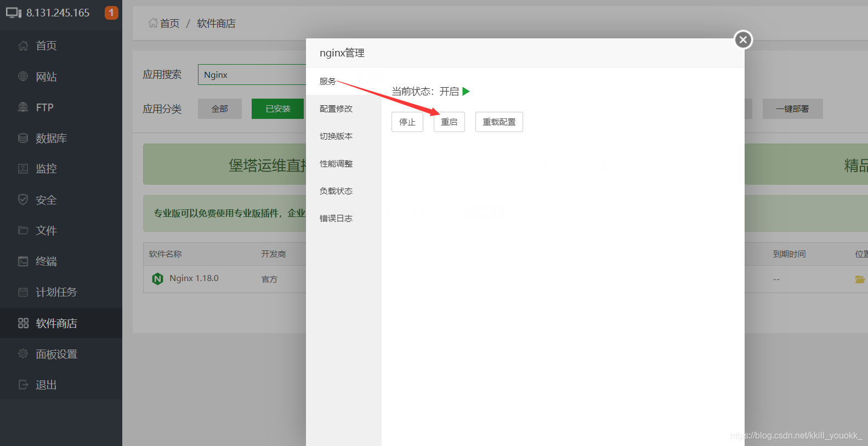Image resolution: width=868 pixels, height=446 pixels.
Task: Click the home icon in the breadcrumb
Action: click(x=153, y=23)
